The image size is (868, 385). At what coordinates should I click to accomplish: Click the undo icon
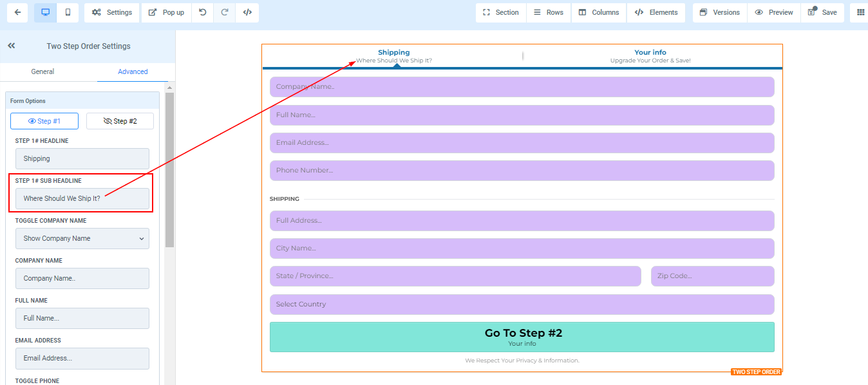203,12
